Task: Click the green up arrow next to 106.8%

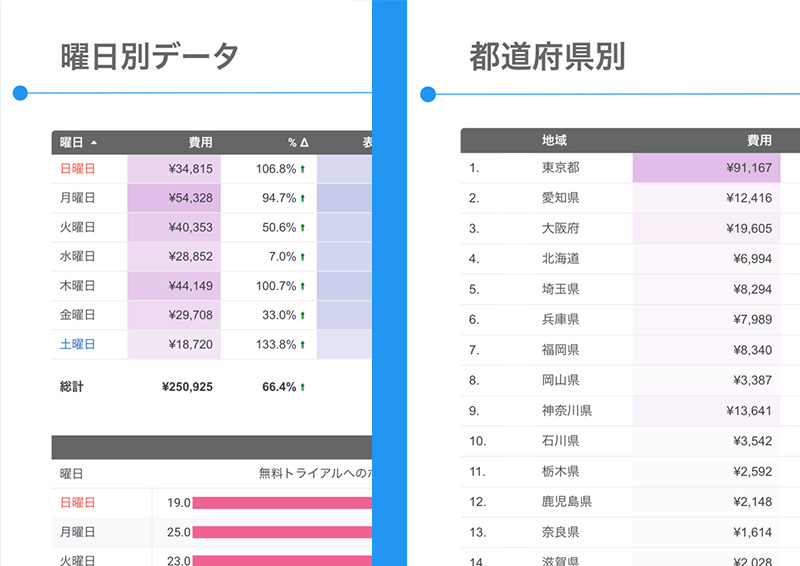Action: click(302, 169)
